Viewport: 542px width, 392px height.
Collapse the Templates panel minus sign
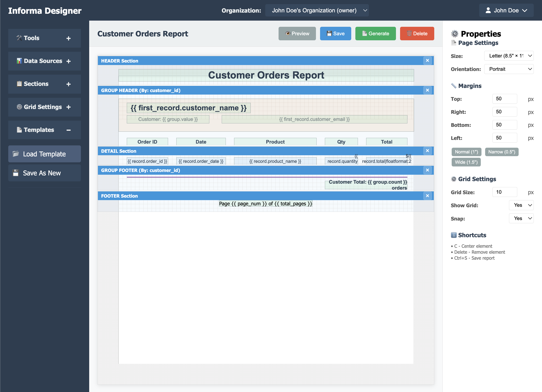pyautogui.click(x=68, y=130)
